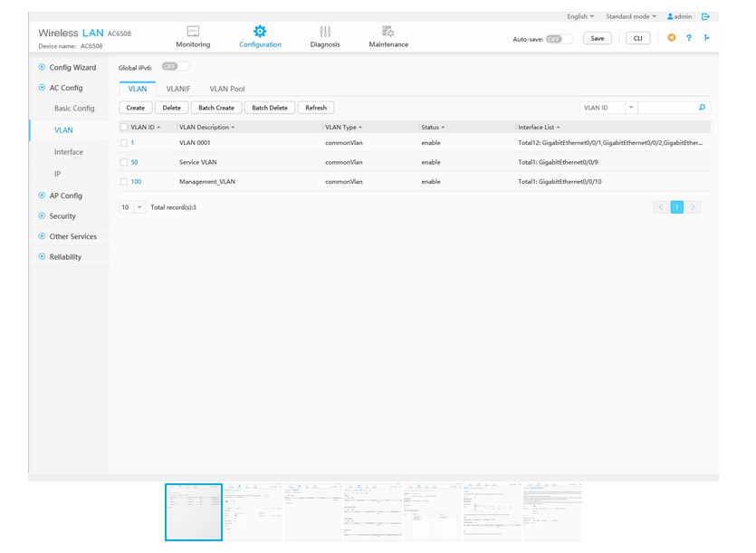Click the orange alert icon next to CLI

(671, 38)
